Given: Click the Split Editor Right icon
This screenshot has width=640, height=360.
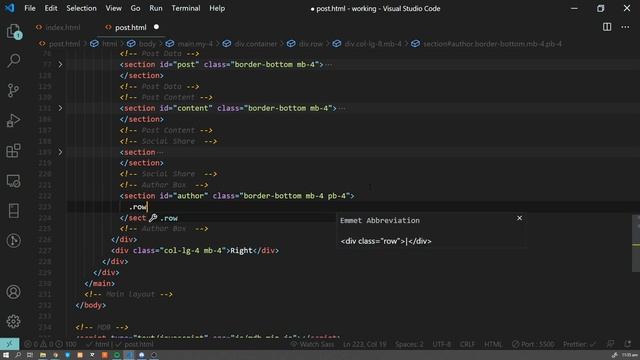Looking at the screenshot, I should point(607,27).
